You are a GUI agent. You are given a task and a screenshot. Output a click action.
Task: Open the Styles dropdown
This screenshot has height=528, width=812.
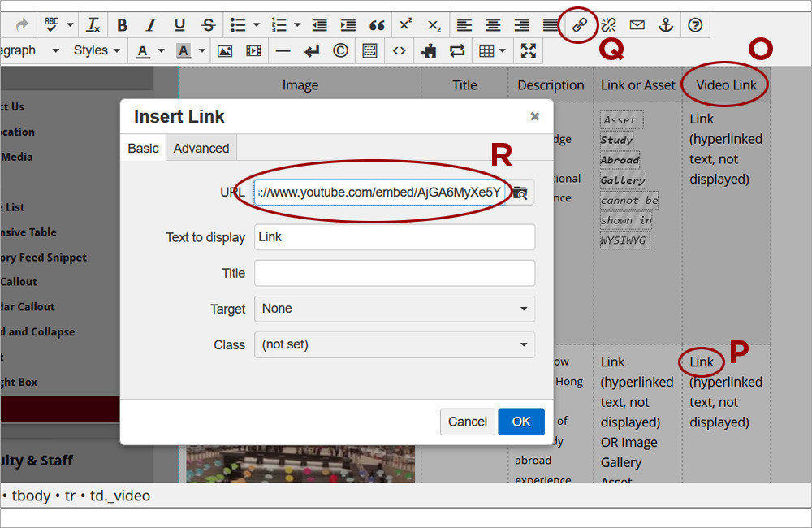97,51
